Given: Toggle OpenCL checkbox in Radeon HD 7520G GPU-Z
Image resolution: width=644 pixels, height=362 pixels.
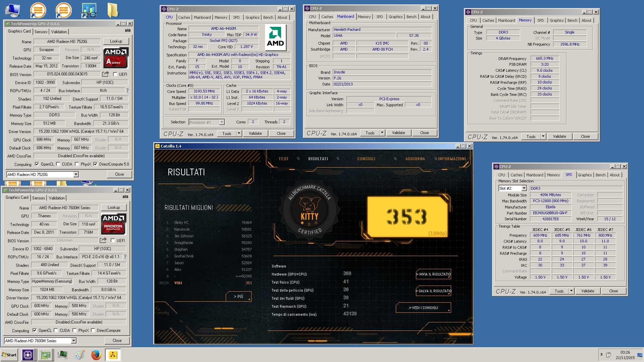Looking at the screenshot, I should click(x=37, y=164).
